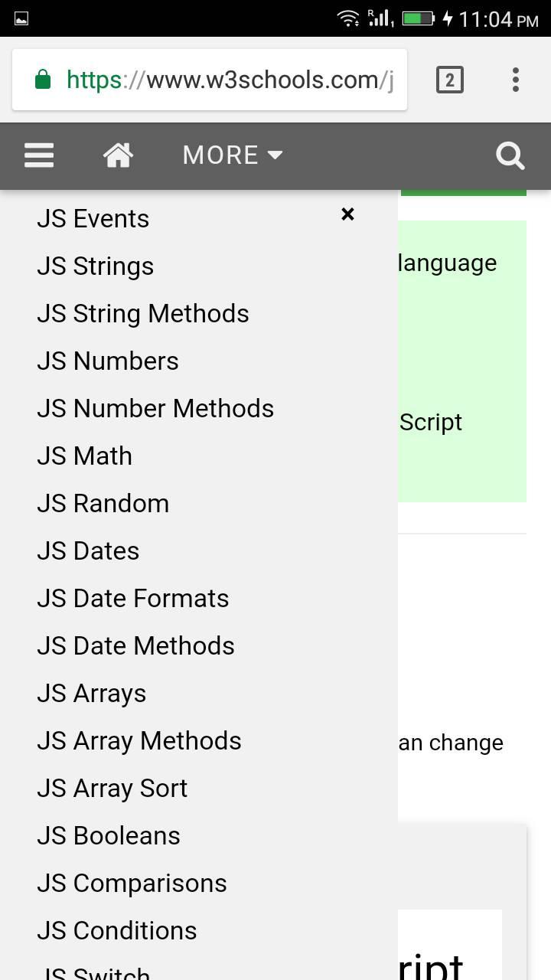Go to JS Number Methods
551x980 pixels.
(155, 409)
